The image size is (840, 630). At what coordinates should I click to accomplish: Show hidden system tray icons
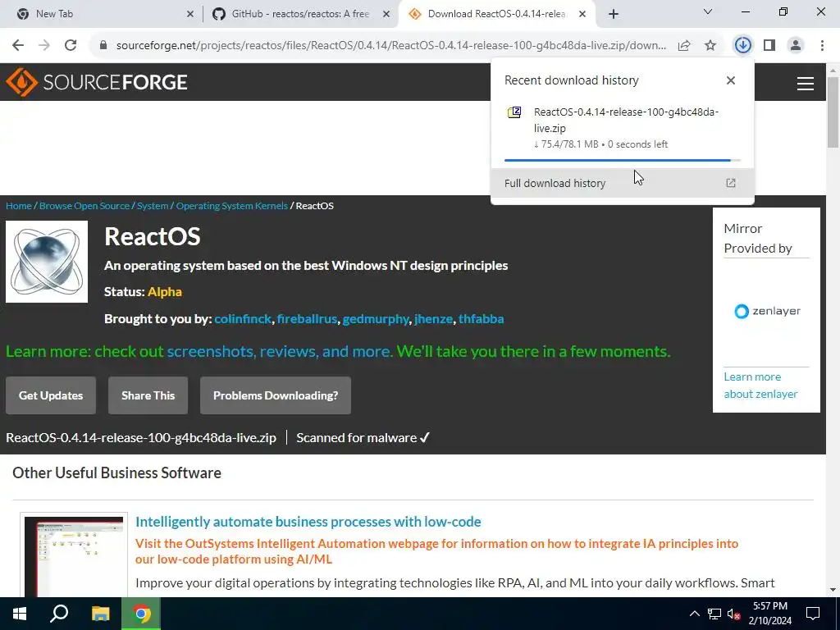(x=694, y=614)
